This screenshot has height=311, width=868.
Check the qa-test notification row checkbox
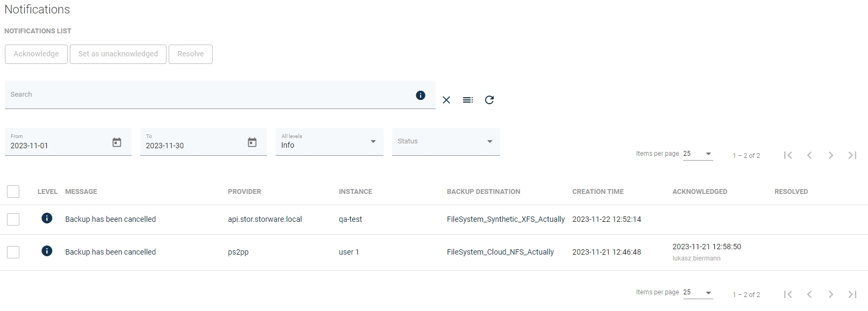13,219
